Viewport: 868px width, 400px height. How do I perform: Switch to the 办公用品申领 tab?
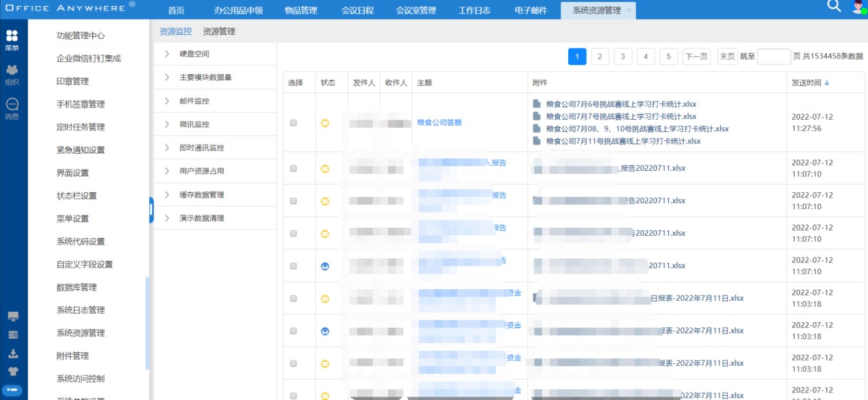238,11
